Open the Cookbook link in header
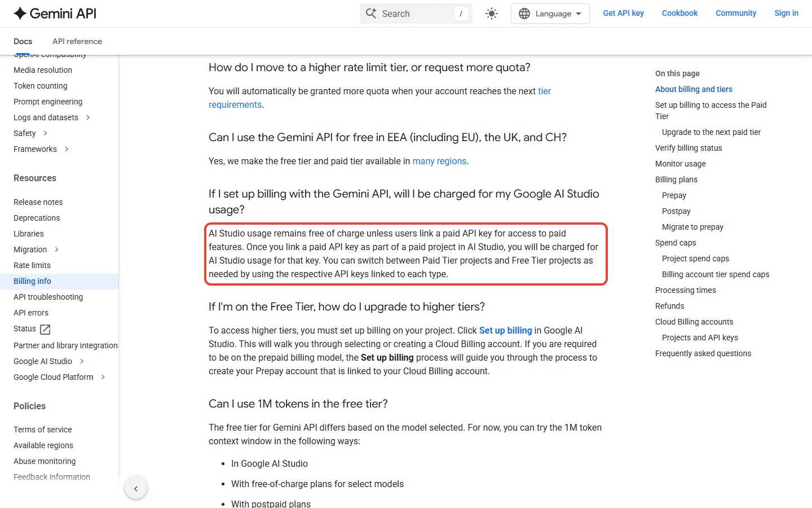Viewport: 812px width, 508px height. [x=679, y=13]
